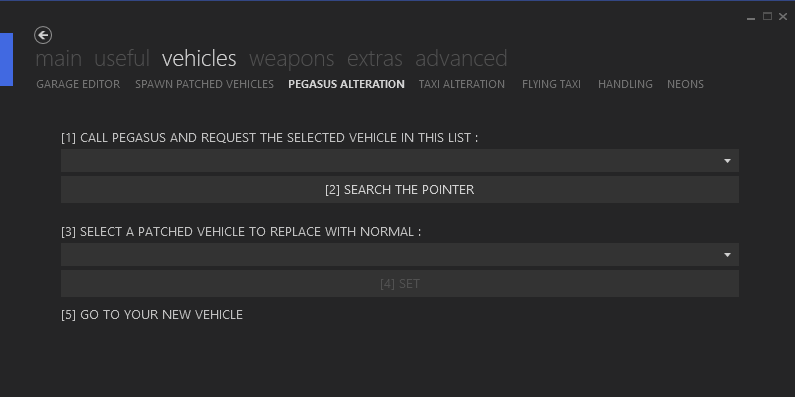Open the useful section

click(x=122, y=59)
